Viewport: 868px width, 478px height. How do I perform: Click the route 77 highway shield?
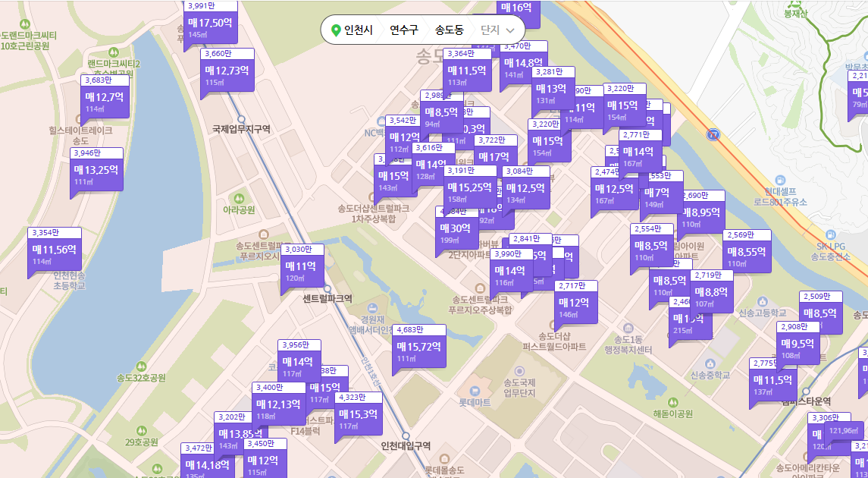(713, 134)
